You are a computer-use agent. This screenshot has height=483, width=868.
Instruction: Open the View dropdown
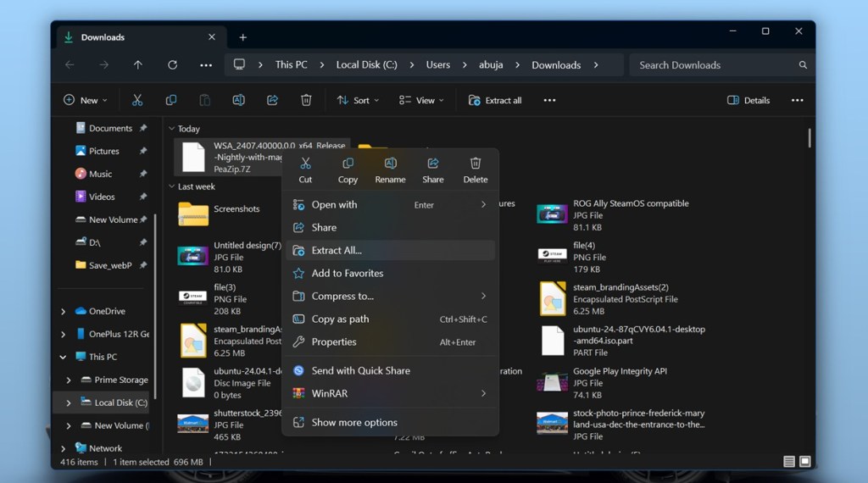coord(421,100)
